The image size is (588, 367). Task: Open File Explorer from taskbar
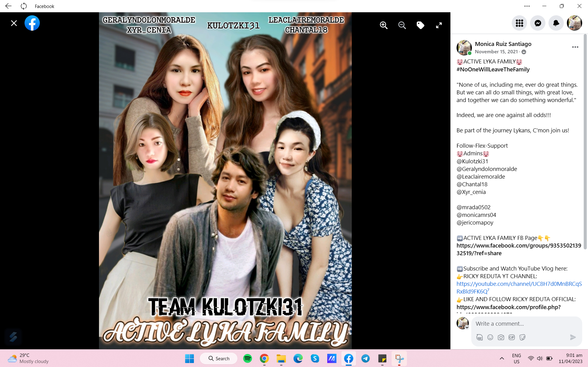[281, 358]
